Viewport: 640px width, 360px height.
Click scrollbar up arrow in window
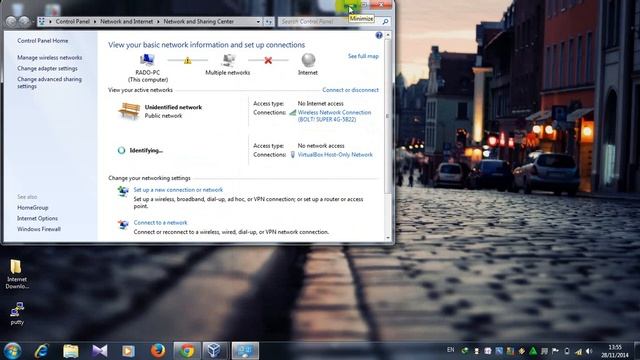click(388, 36)
